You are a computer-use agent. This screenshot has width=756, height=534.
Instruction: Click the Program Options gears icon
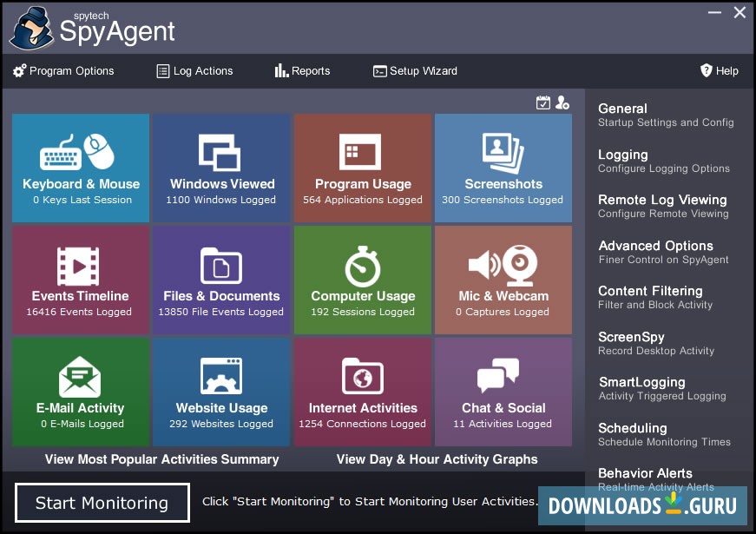[x=20, y=71]
